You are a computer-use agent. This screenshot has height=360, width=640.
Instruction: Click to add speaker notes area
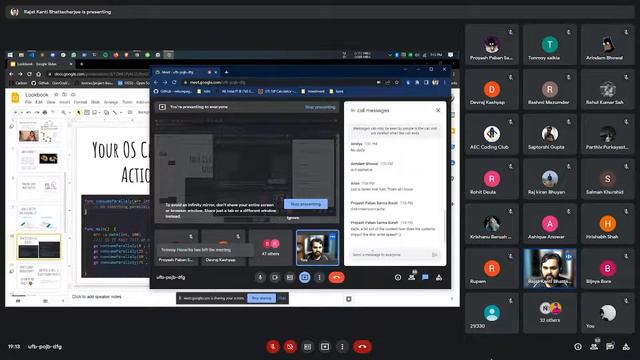[x=97, y=297]
